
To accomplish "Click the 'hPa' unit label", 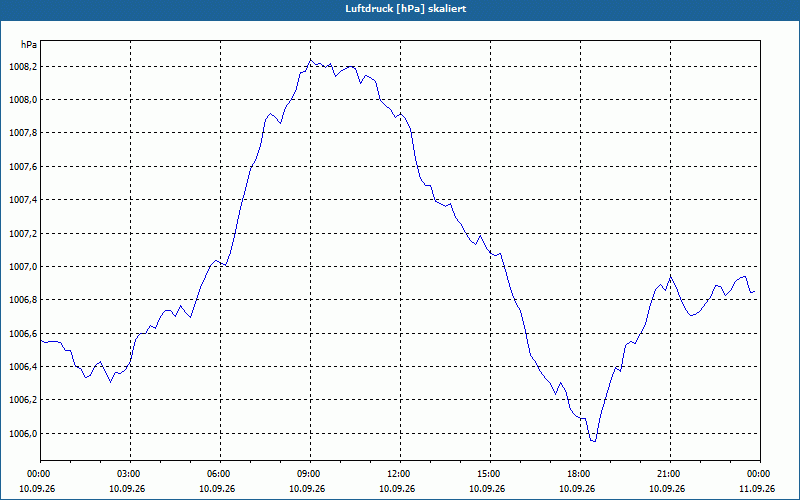I will tap(29, 44).
